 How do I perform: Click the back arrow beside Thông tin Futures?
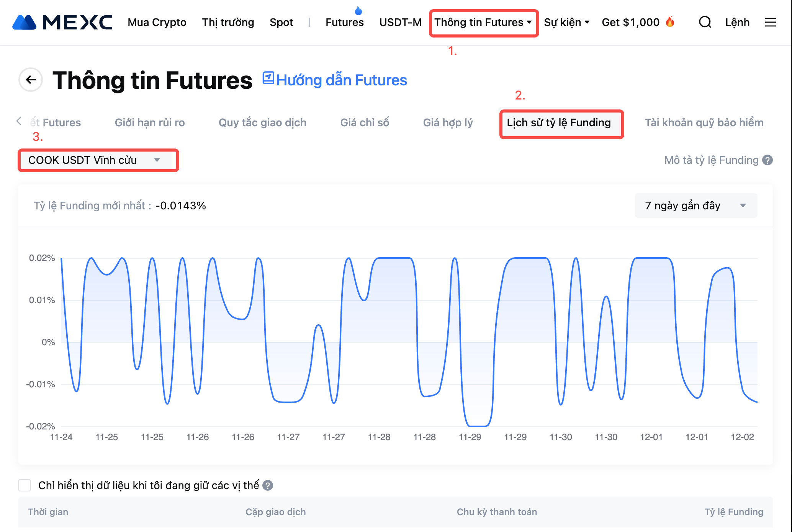click(31, 80)
